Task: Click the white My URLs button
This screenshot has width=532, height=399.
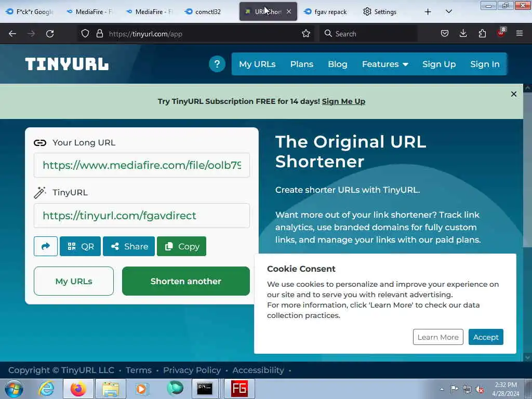Action: (74, 281)
